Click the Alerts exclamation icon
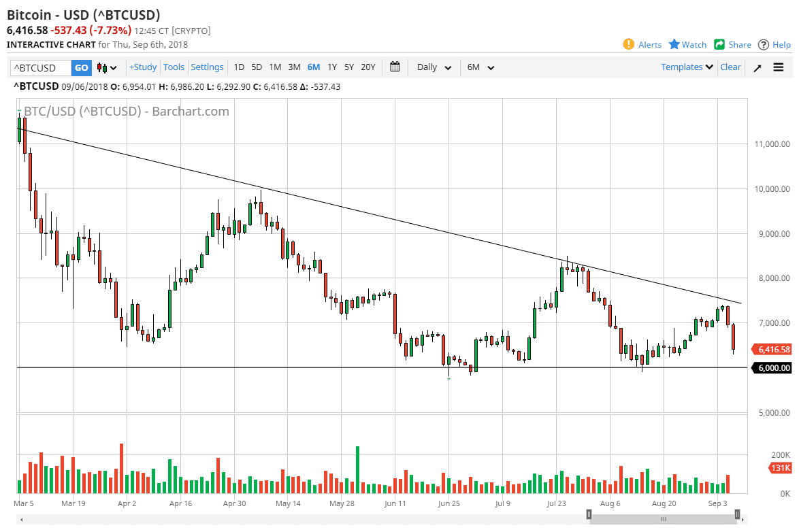Screen dimensions: 799x532 (x=629, y=44)
